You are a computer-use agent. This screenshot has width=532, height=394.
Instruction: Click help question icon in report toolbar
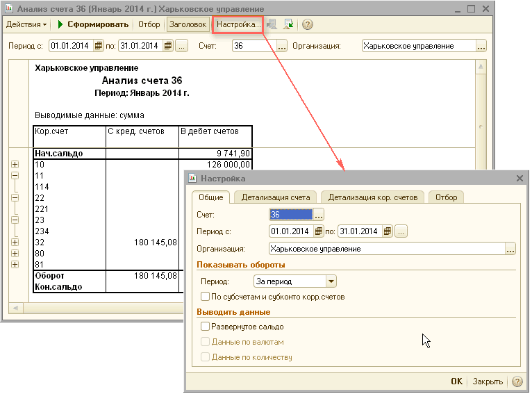coord(308,24)
